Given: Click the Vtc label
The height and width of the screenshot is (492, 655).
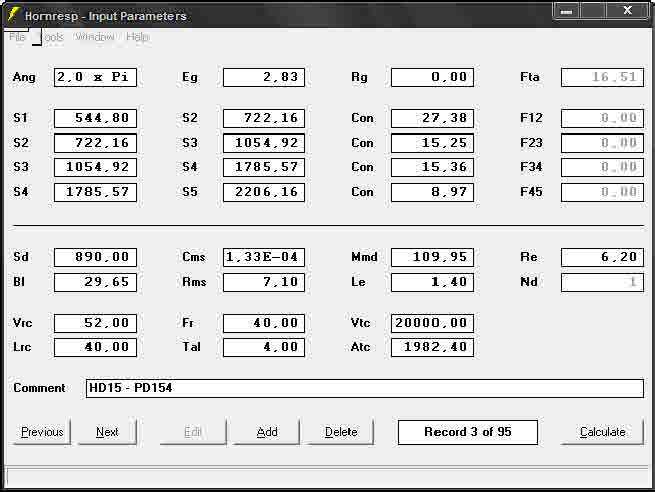Looking at the screenshot, I should (361, 323).
